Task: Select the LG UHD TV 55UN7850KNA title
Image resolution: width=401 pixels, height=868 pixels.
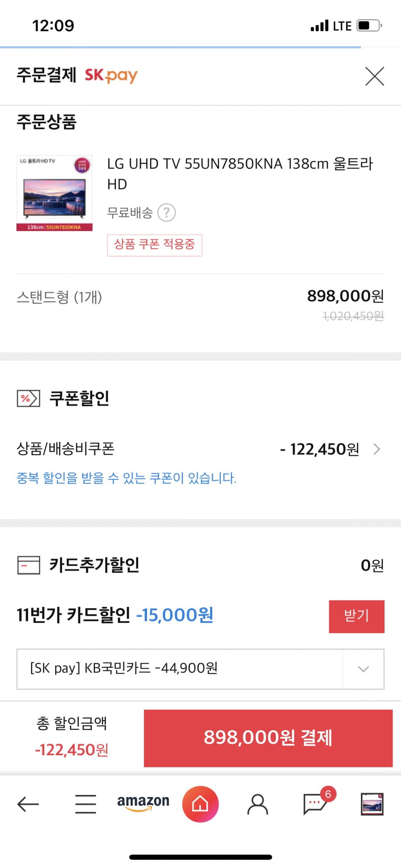Action: point(240,174)
